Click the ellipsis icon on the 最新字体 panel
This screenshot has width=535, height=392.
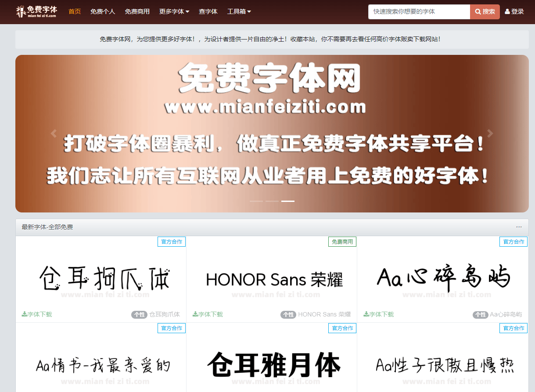click(x=519, y=227)
